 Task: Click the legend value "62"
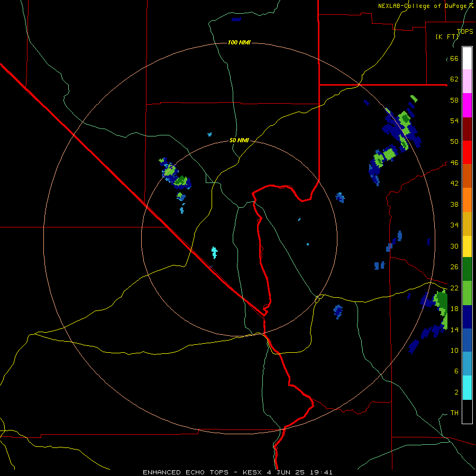(x=454, y=79)
